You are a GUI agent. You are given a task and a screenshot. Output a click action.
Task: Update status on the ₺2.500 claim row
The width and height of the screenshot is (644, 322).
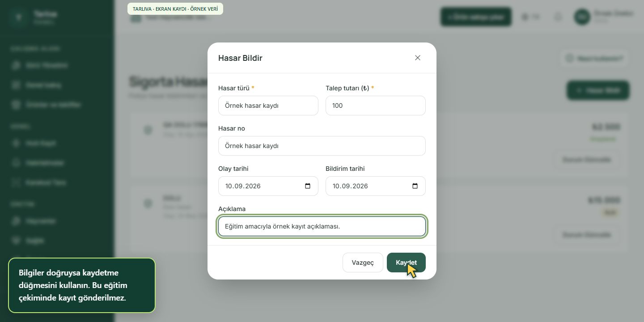587,160
